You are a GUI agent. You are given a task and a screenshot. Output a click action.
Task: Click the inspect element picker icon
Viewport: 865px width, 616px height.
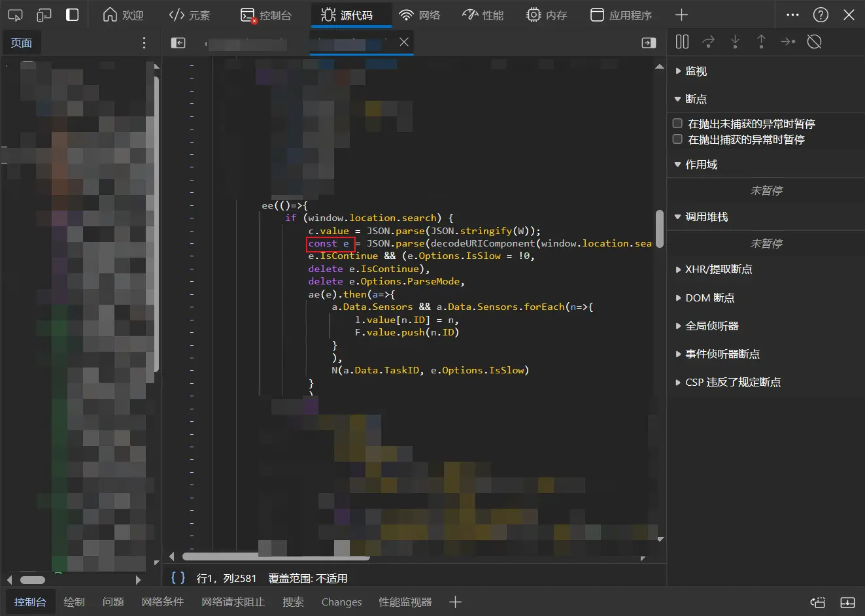(x=15, y=15)
